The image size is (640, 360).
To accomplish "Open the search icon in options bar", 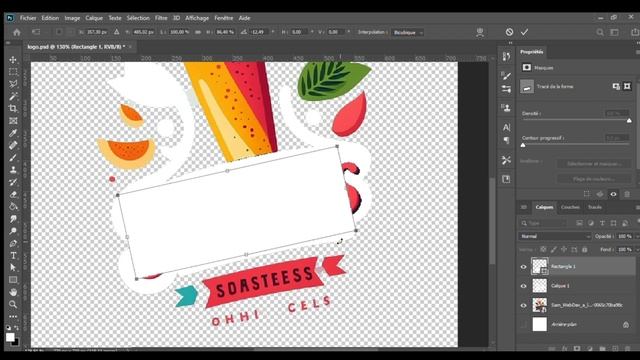I will coord(600,32).
